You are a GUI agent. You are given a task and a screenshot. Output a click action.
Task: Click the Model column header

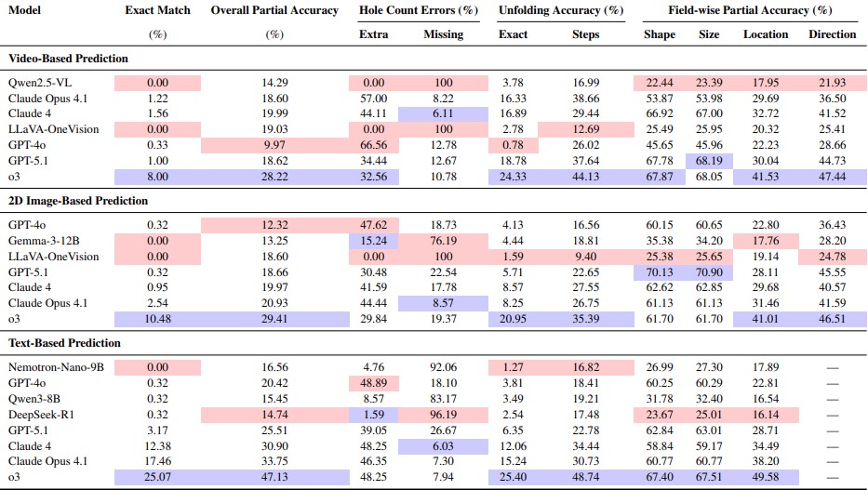[x=23, y=10]
